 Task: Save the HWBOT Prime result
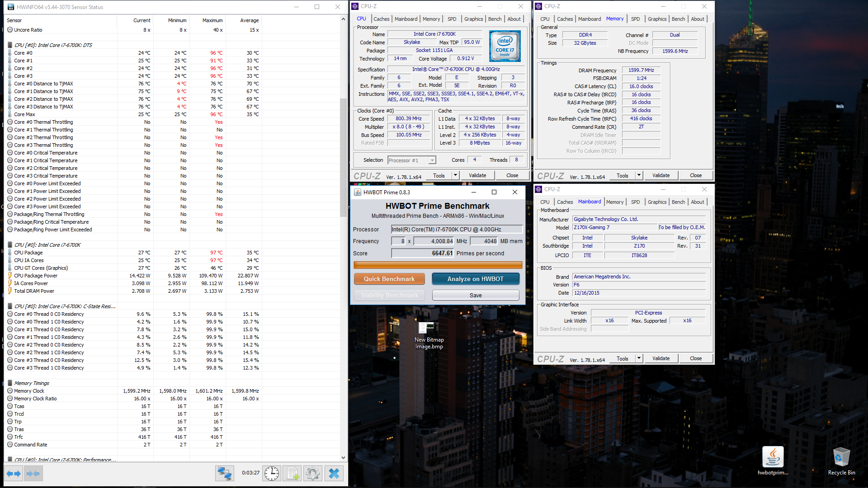point(476,295)
